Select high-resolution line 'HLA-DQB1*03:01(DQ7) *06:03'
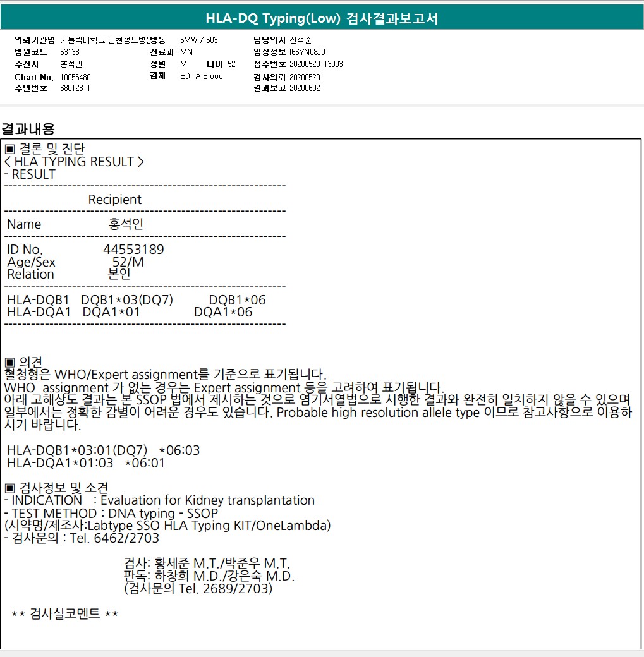This screenshot has width=644, height=657. click(104, 450)
